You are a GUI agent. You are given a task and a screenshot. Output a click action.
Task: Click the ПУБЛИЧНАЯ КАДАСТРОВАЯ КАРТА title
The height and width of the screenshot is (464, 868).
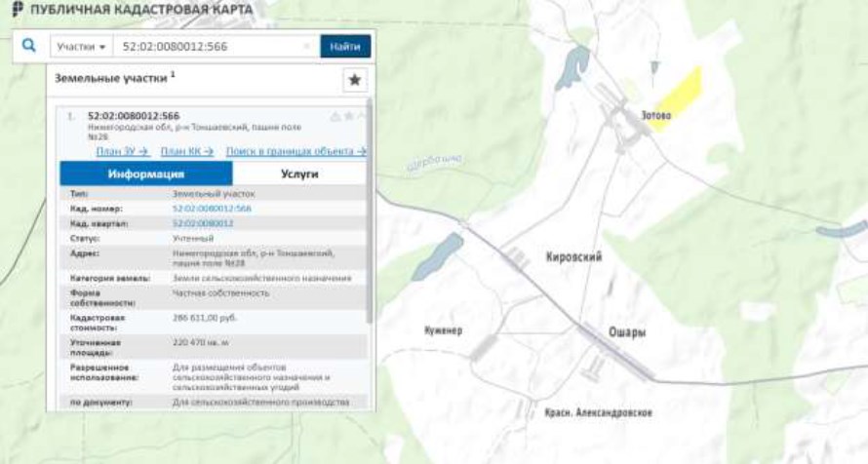[141, 10]
